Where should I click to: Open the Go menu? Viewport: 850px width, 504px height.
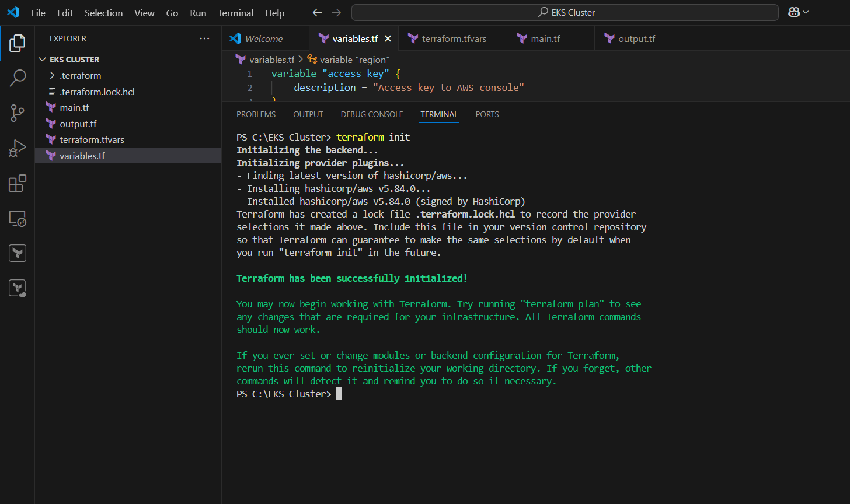tap(172, 13)
